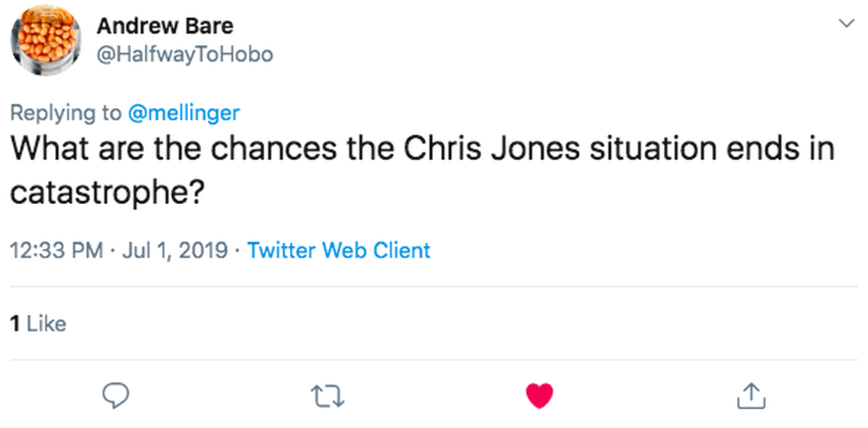Click the retweet arrows icon
The width and height of the screenshot is (868, 428).
328,394
